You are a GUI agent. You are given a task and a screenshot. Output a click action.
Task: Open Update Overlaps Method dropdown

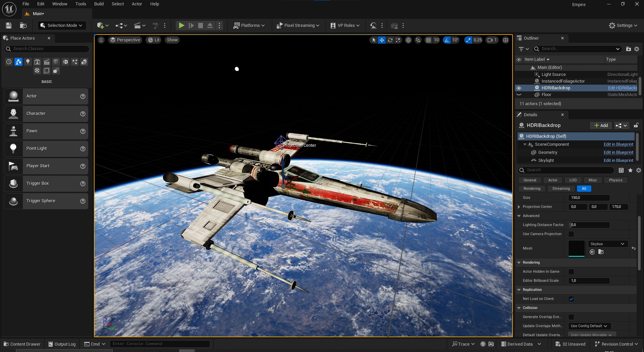(589, 326)
